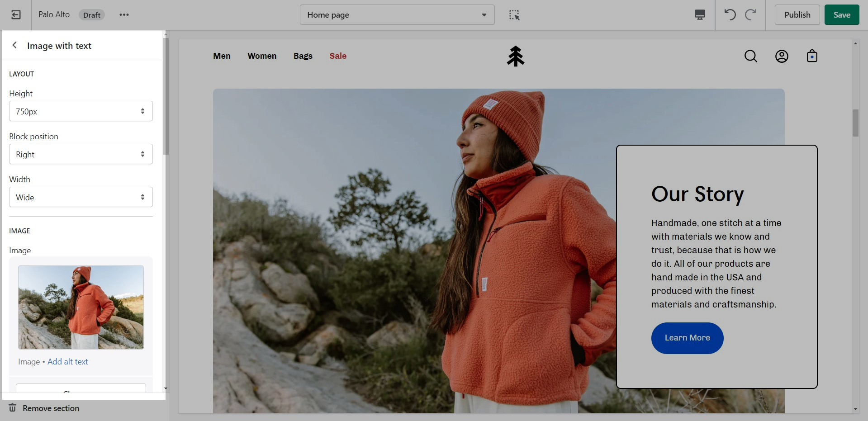This screenshot has height=421, width=868.
Task: Expand the Block position dropdown
Action: click(81, 154)
